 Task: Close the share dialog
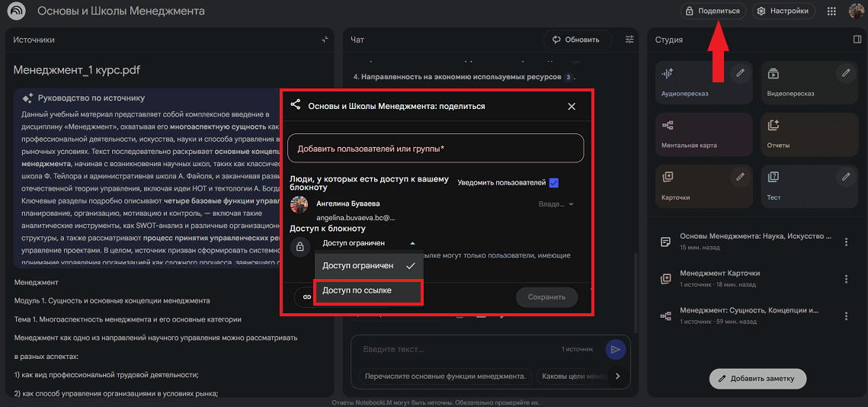click(572, 107)
